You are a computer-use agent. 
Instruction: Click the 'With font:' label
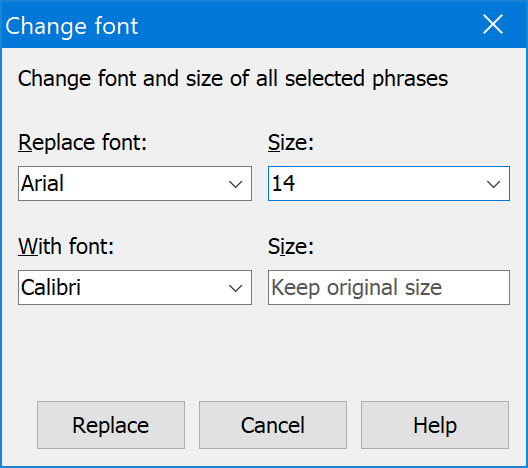click(66, 246)
